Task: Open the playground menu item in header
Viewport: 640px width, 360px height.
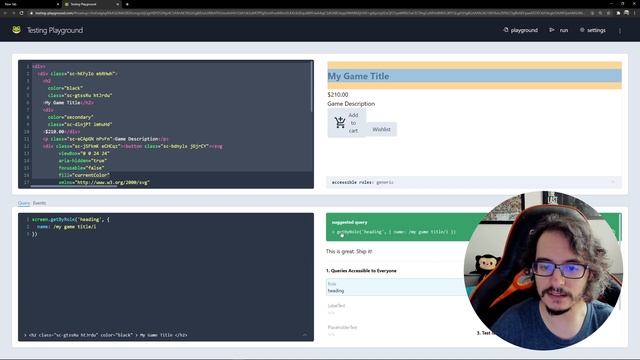Action: click(520, 30)
